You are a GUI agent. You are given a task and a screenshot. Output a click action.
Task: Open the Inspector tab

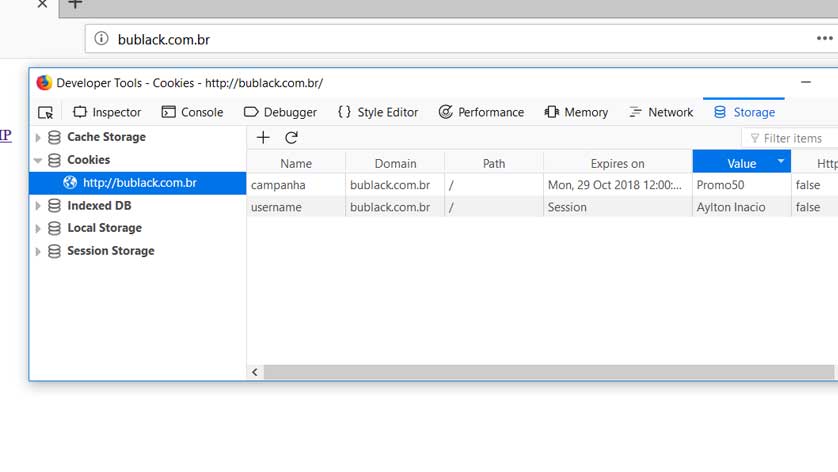point(107,112)
